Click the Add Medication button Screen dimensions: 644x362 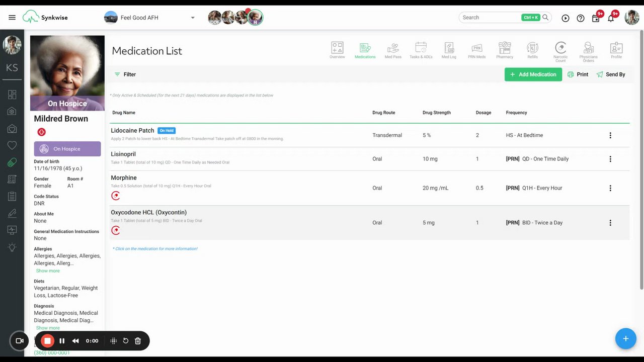pyautogui.click(x=533, y=74)
